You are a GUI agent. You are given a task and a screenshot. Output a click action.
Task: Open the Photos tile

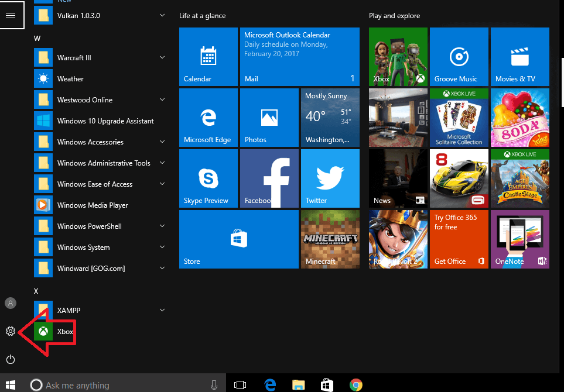point(269,118)
